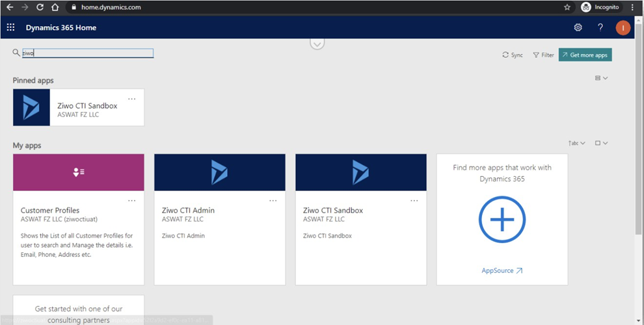Viewport: 644px width, 325px height.
Task: Open more options on pinned Ziwo CTI Sandbox
Action: pyautogui.click(x=131, y=99)
